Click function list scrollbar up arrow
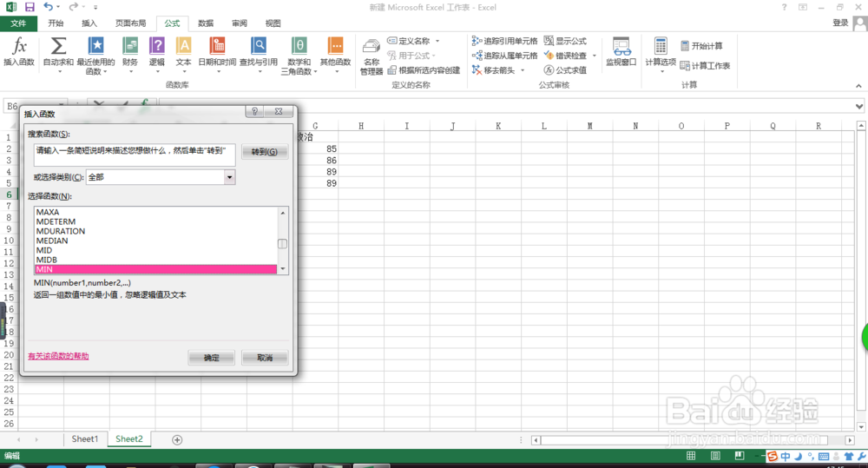Screen dimensions: 868x468 point(283,213)
